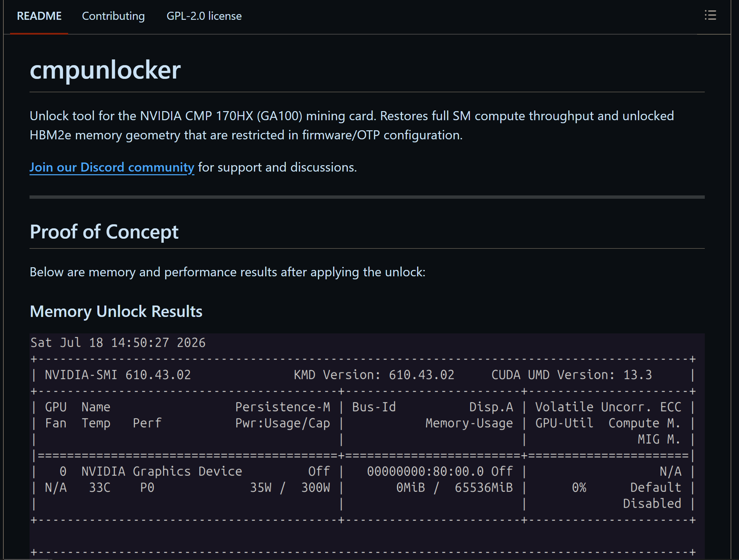Image resolution: width=739 pixels, height=560 pixels.
Task: Click the paragraph describing the NVIDIA CMP 170HX unlock tool
Action: coord(352,125)
